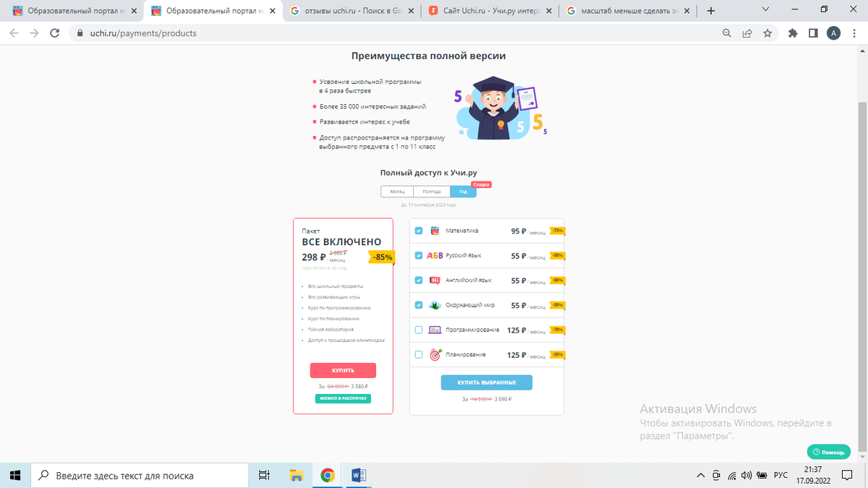Uncheck the Русский язык checkbox
Screen dimensions: 868x488
[x=419, y=256]
